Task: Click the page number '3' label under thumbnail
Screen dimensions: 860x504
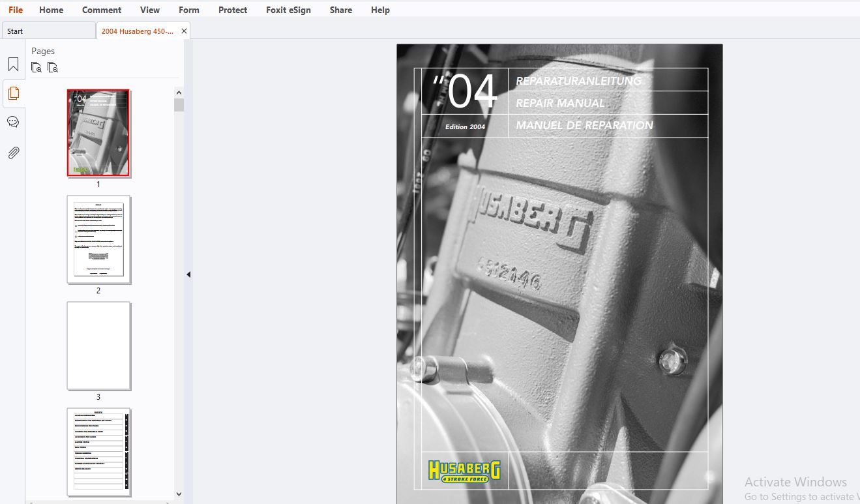Action: point(98,397)
